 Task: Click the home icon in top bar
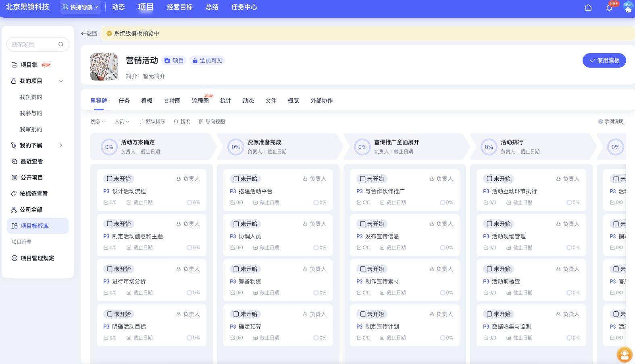588,8
